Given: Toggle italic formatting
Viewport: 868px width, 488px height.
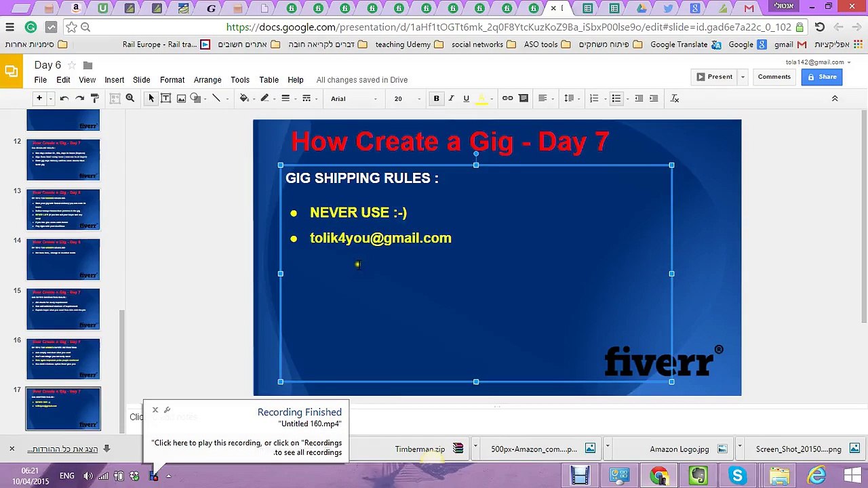Looking at the screenshot, I should [x=451, y=98].
